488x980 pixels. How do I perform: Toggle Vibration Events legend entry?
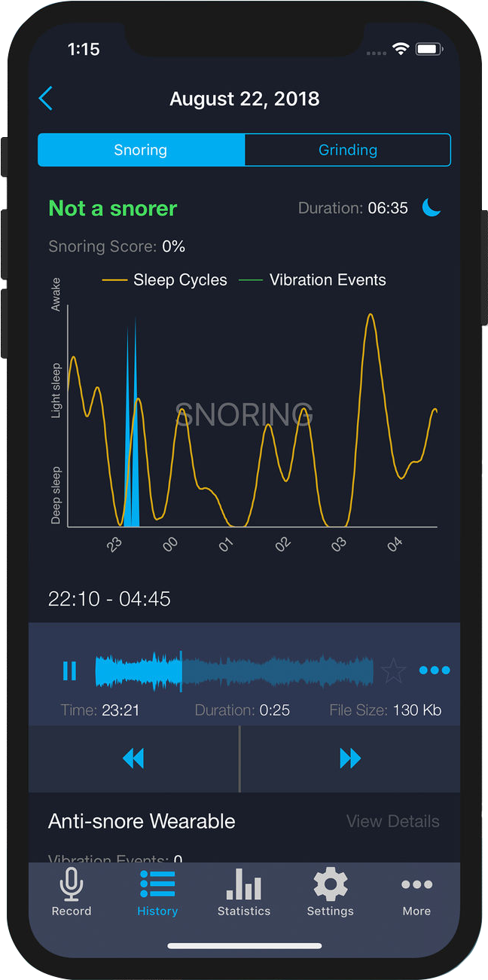pyautogui.click(x=313, y=280)
